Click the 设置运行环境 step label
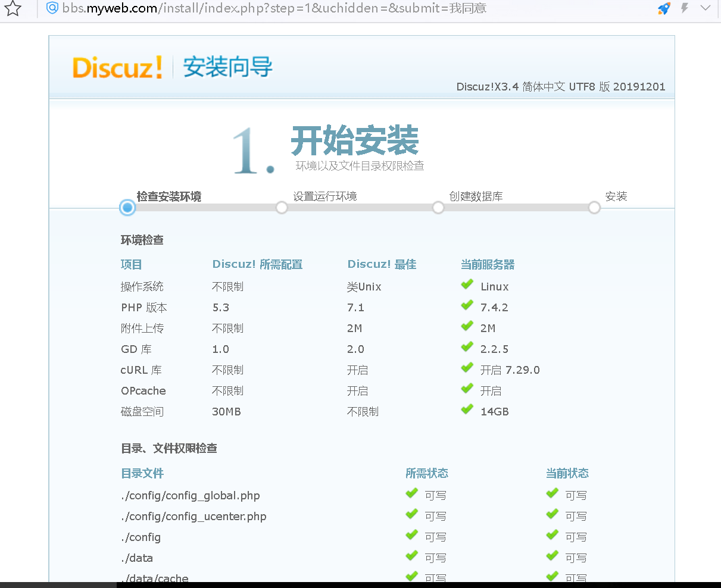This screenshot has height=588, width=721. click(325, 196)
